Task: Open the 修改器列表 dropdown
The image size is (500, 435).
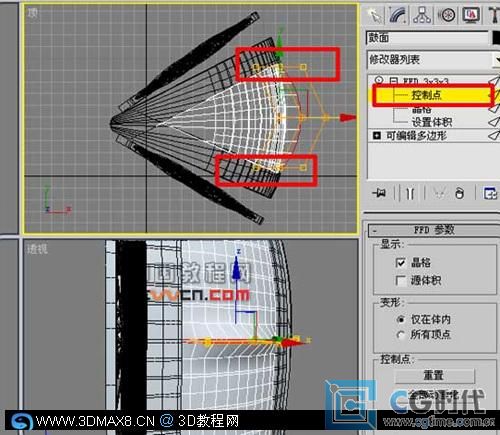Action: tap(433, 60)
